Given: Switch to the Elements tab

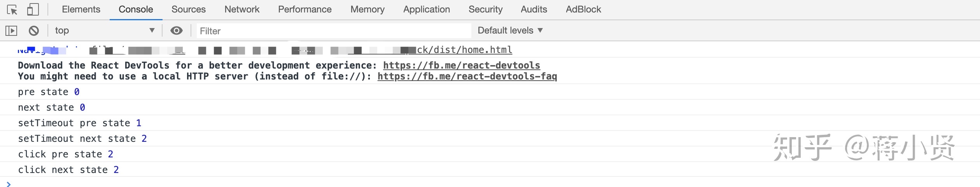Looking at the screenshot, I should pyautogui.click(x=81, y=9).
